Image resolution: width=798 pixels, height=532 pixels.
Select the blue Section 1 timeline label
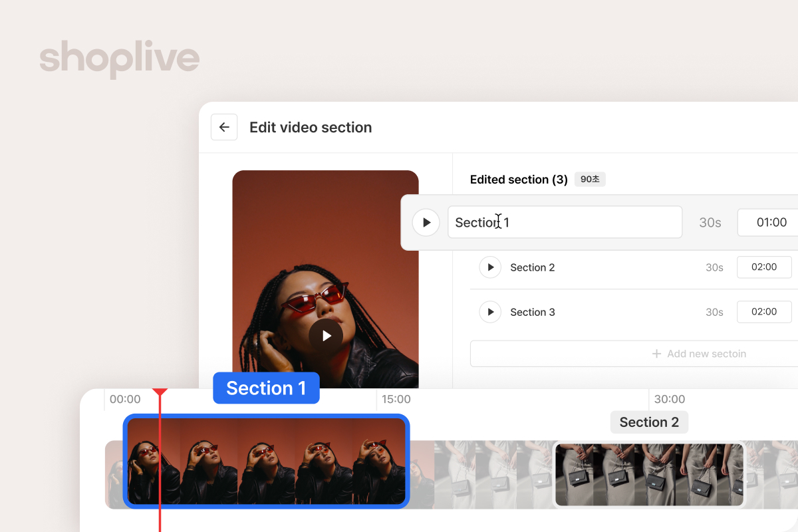click(x=266, y=388)
